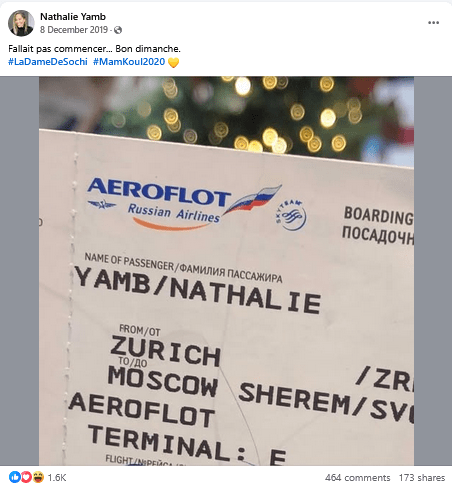This screenshot has height=485, width=452.
Task: Click the YAMB/NATHALIE passenger name in photo
Action: click(x=197, y=290)
